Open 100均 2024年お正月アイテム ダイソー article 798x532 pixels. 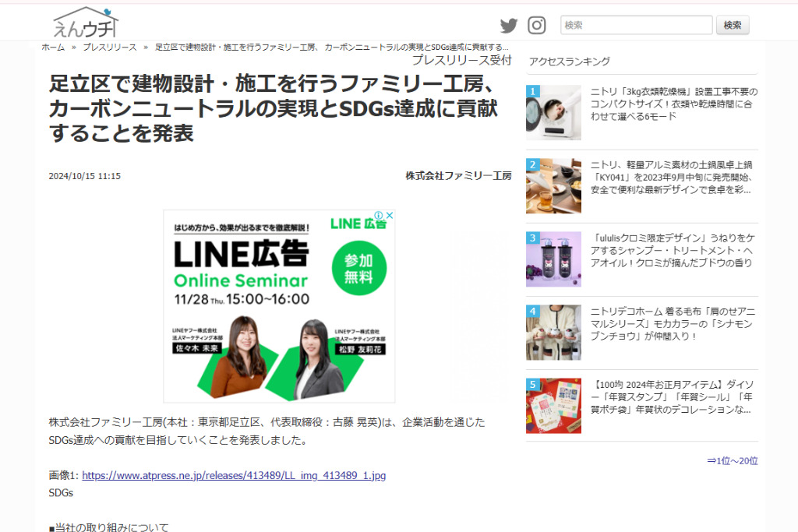[x=672, y=397]
